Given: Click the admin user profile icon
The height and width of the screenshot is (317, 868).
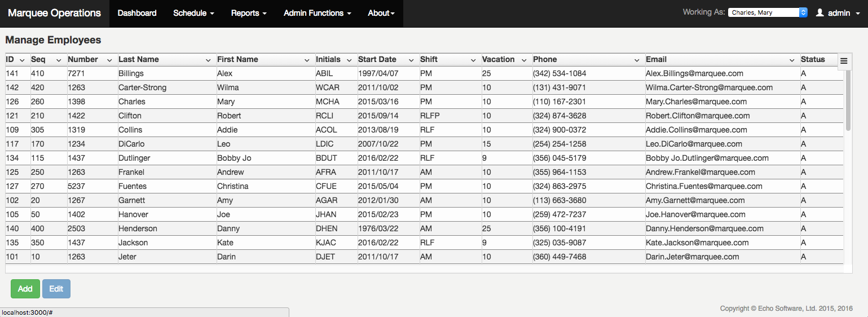Looking at the screenshot, I should pyautogui.click(x=820, y=12).
